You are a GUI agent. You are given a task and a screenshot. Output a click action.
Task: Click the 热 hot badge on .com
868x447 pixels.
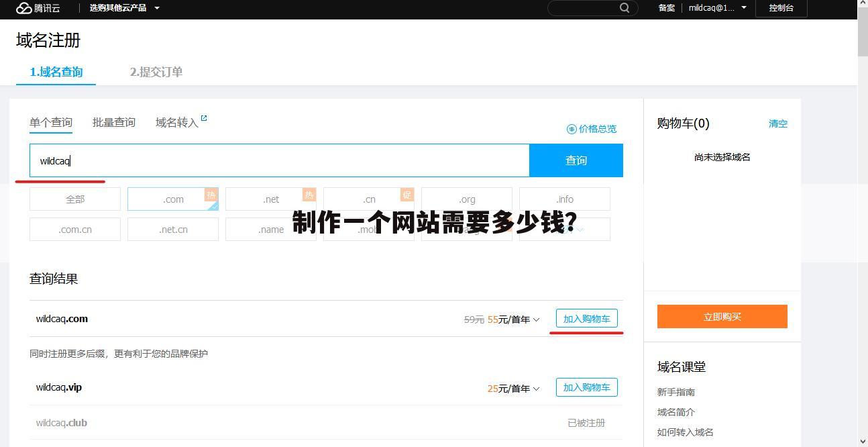tap(211, 194)
